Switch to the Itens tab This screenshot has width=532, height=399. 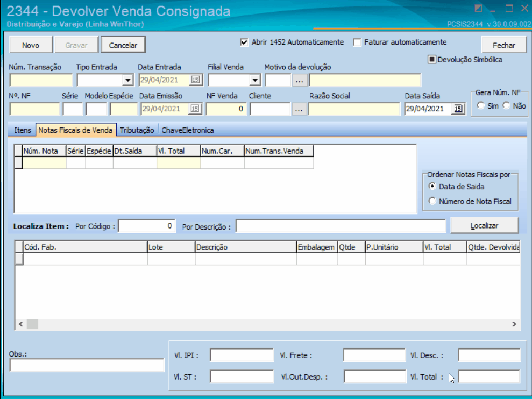[23, 130]
